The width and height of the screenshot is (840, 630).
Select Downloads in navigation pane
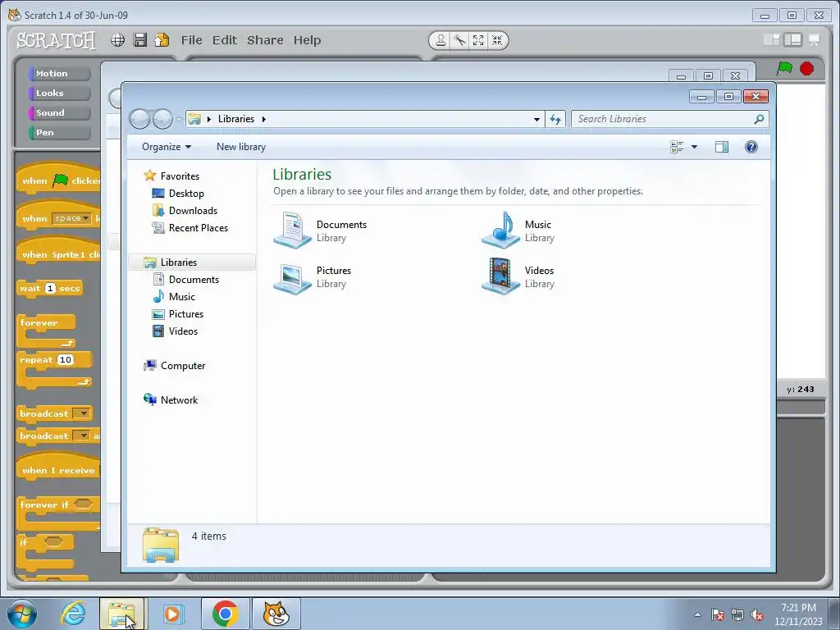(x=193, y=211)
